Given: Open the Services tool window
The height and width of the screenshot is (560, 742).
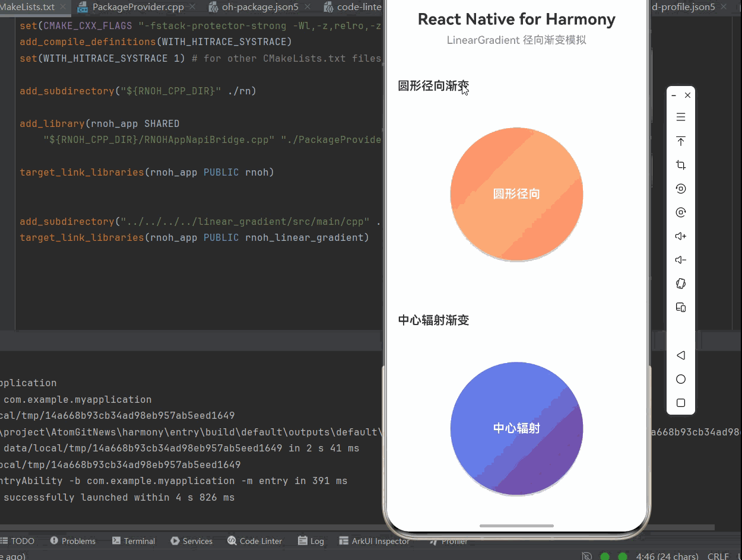Looking at the screenshot, I should (x=191, y=541).
